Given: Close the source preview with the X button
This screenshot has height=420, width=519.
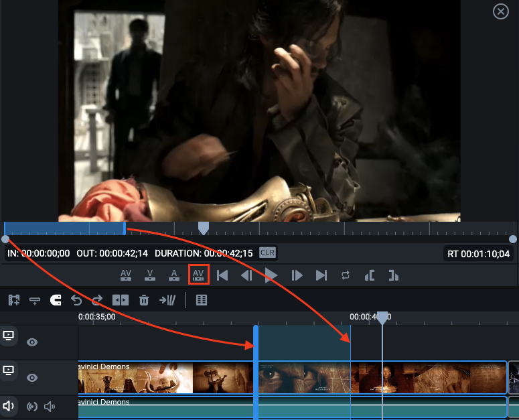Looking at the screenshot, I should click(x=500, y=11).
